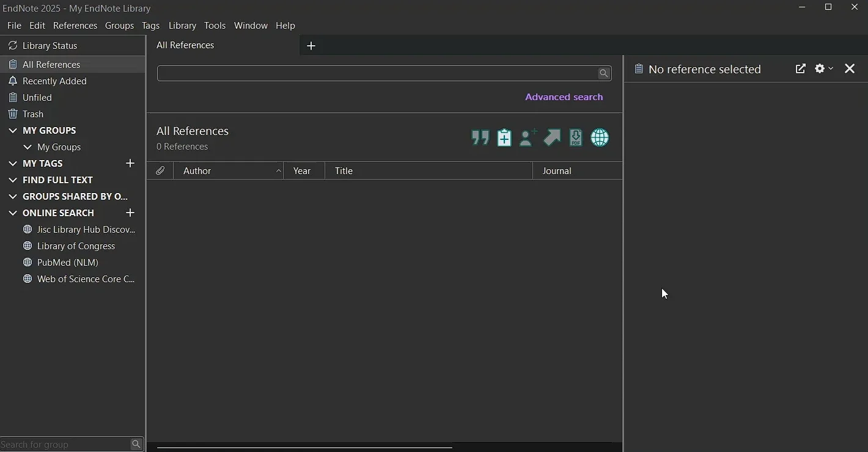Collapse the MY TAGS section
Viewport: 868px width, 452px height.
click(13, 163)
